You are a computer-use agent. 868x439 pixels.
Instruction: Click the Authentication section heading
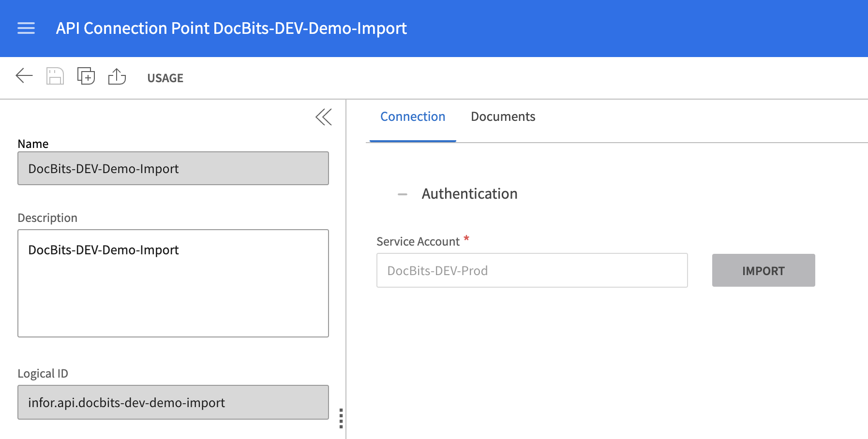tap(469, 194)
